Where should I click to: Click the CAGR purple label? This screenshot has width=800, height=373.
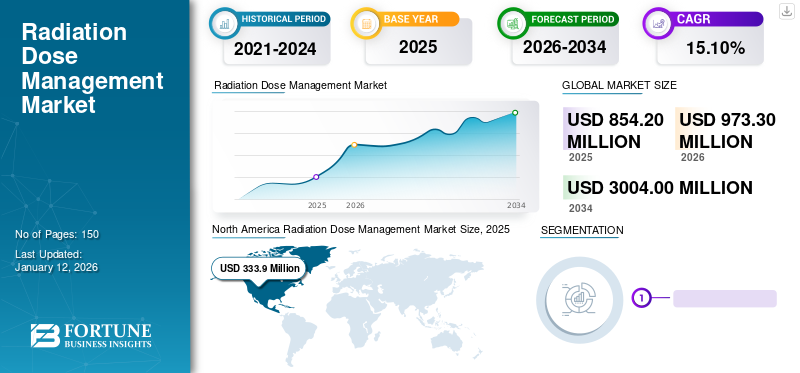[x=693, y=19]
